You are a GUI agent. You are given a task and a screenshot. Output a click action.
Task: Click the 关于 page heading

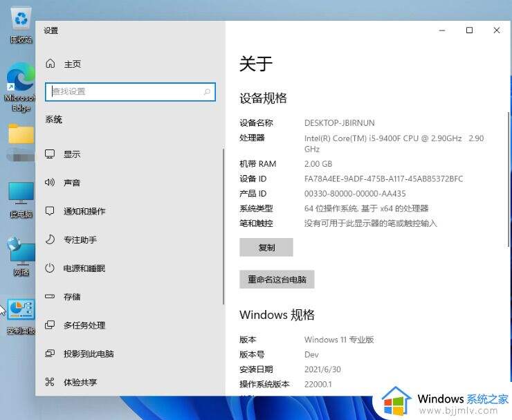pos(256,64)
